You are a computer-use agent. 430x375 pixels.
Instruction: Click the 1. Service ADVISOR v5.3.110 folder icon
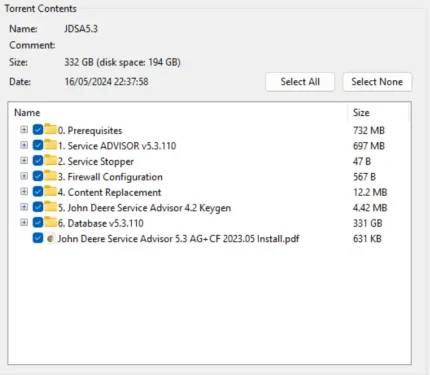pyautogui.click(x=50, y=144)
